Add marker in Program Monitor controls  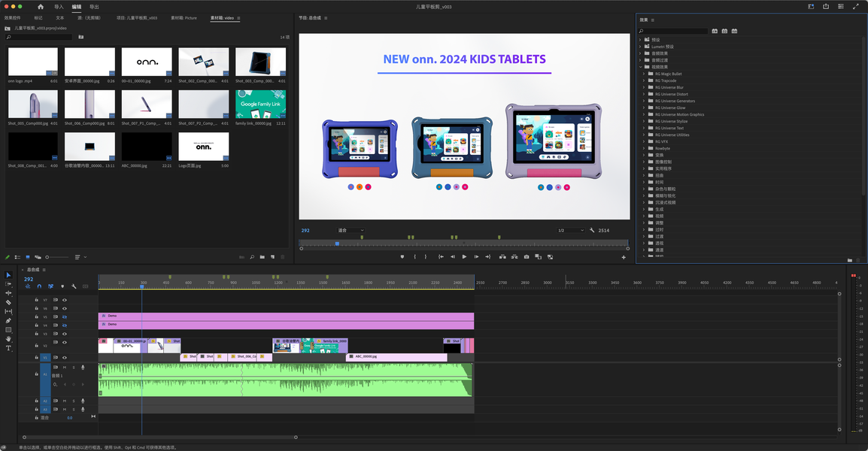(402, 257)
